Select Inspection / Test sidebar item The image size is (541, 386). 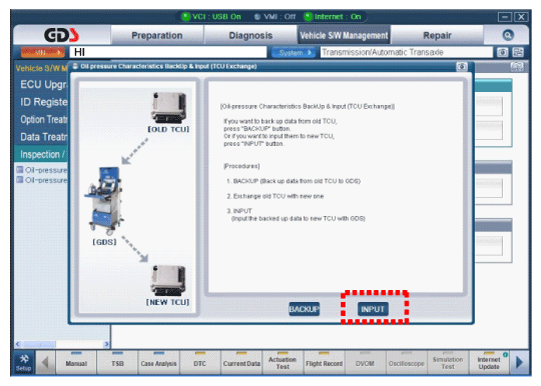[41, 154]
